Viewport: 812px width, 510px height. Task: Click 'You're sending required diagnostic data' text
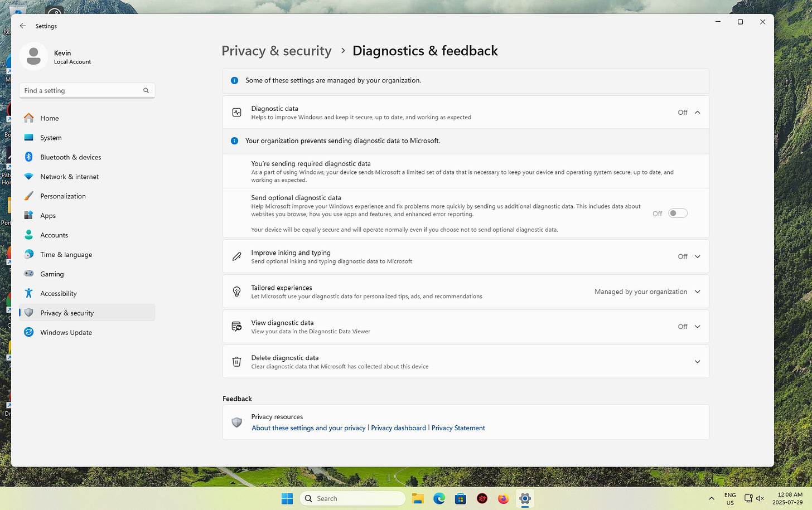pos(311,164)
